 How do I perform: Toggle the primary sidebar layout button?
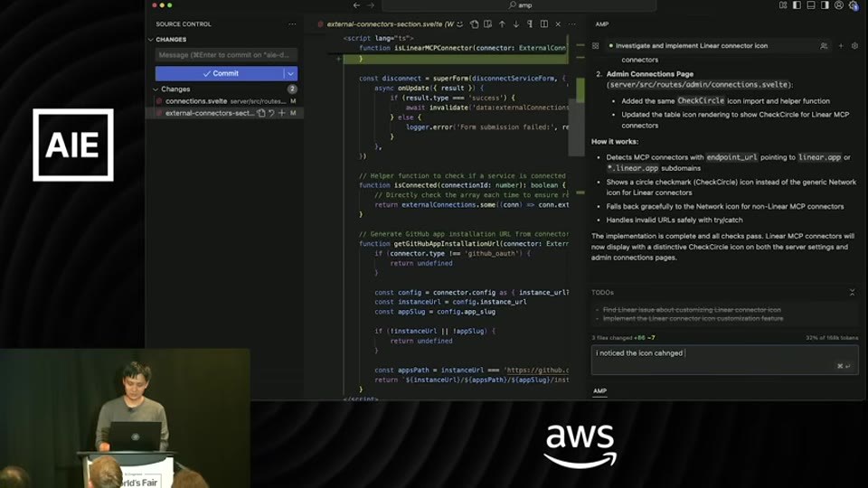pos(797,5)
